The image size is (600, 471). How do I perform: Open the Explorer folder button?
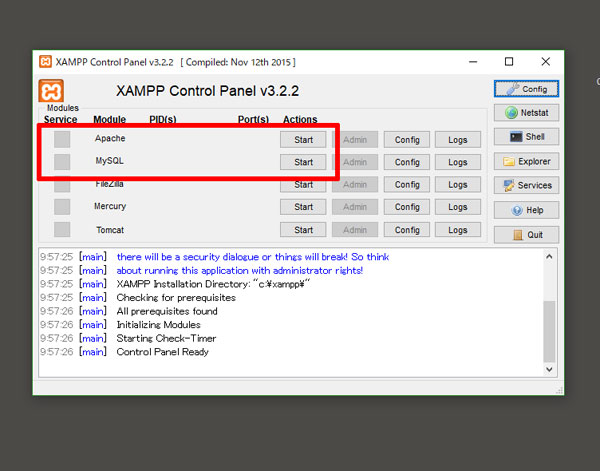[x=526, y=161]
